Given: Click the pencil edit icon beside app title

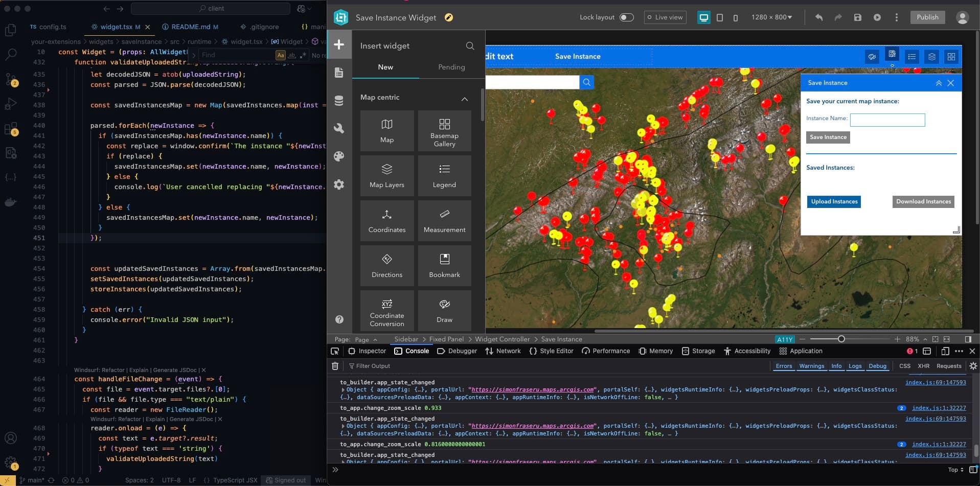Looking at the screenshot, I should 449,17.
